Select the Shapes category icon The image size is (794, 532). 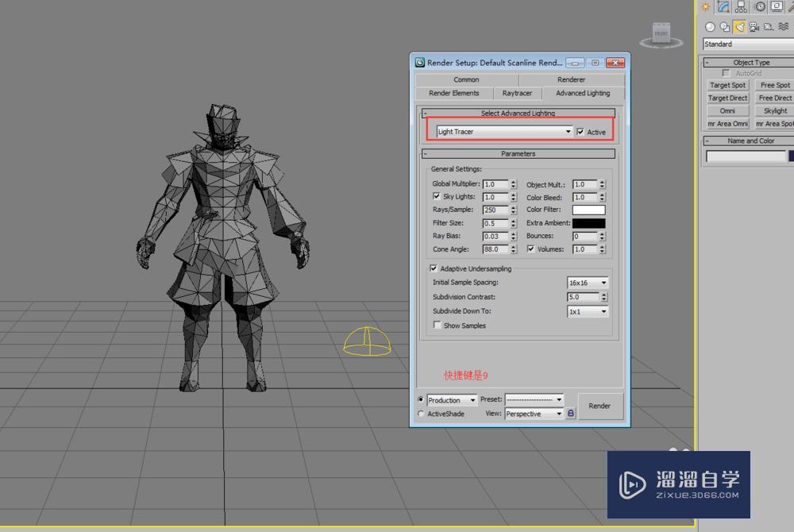tap(725, 27)
